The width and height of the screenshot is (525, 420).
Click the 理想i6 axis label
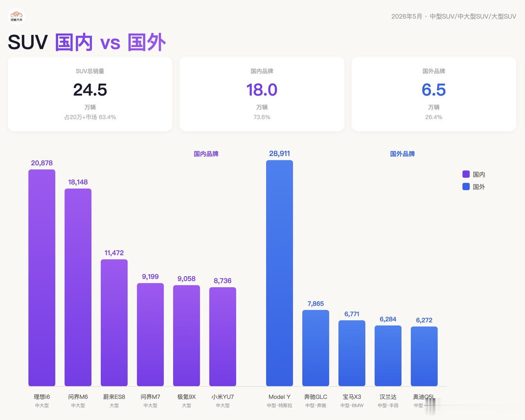42,397
